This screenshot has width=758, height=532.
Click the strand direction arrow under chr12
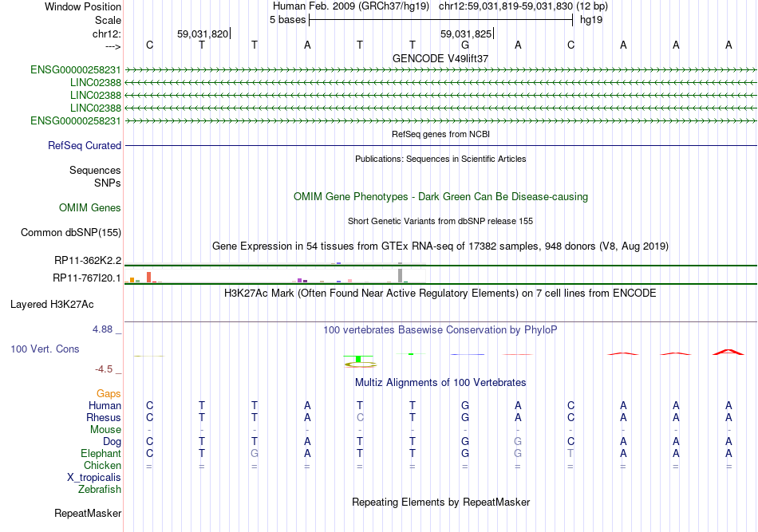113,46
